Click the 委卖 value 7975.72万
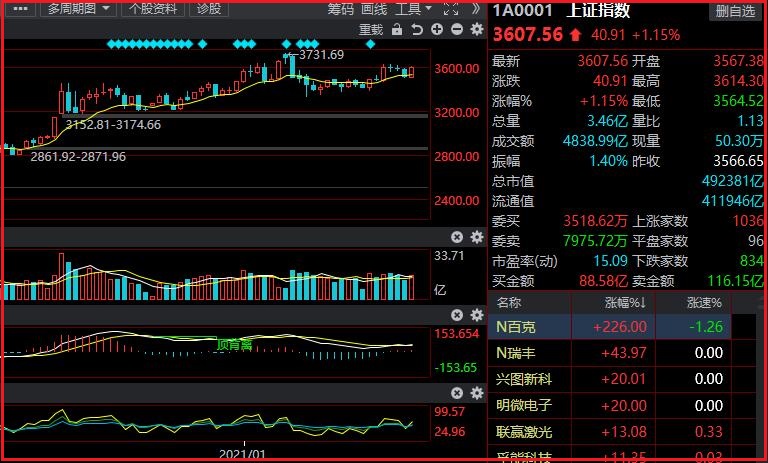This screenshot has height=463, width=768. (x=595, y=241)
